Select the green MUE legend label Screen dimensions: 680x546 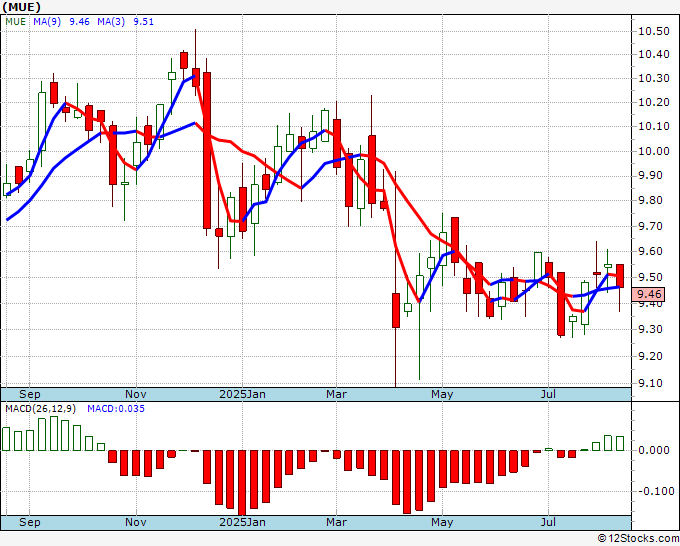[16, 22]
